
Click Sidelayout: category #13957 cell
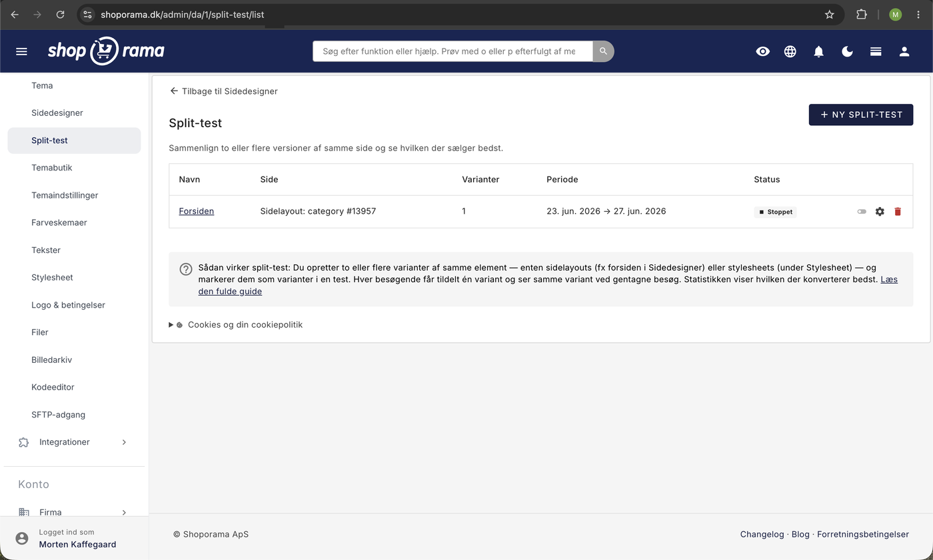coord(318,211)
